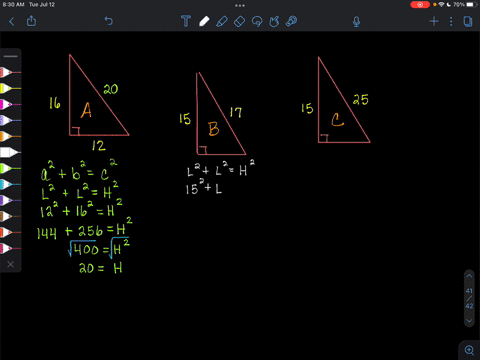Go back with the left chevron
Screen dimensions: 480x360
pos(12,22)
